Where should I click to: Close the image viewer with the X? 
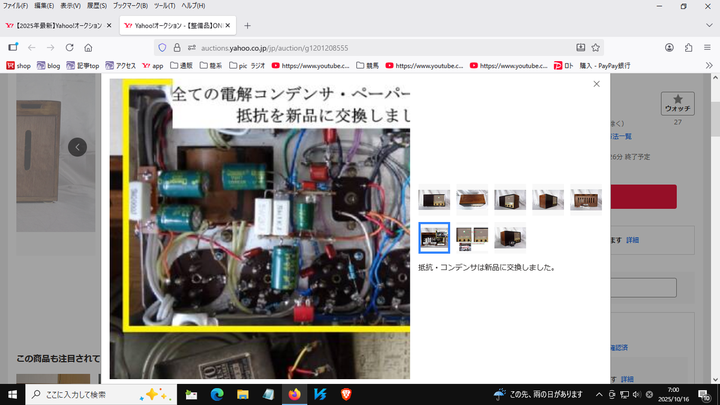pyautogui.click(x=597, y=84)
